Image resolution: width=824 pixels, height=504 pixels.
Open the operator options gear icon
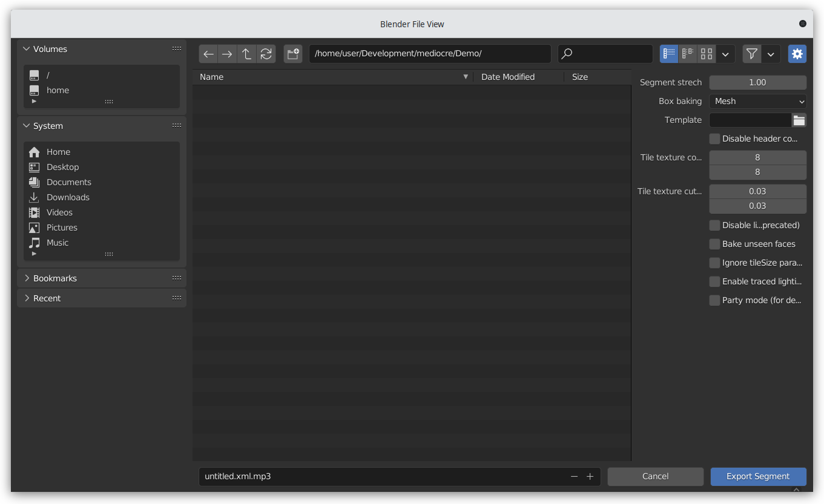pyautogui.click(x=797, y=53)
